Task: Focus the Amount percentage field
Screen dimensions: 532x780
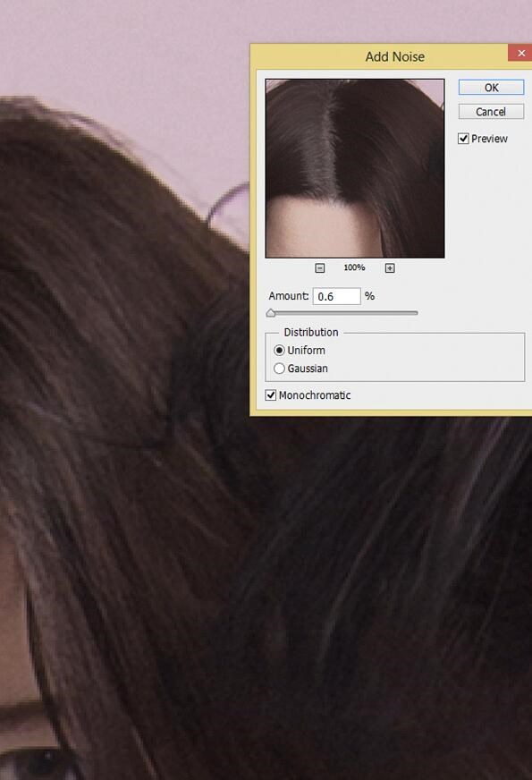Action: click(336, 296)
